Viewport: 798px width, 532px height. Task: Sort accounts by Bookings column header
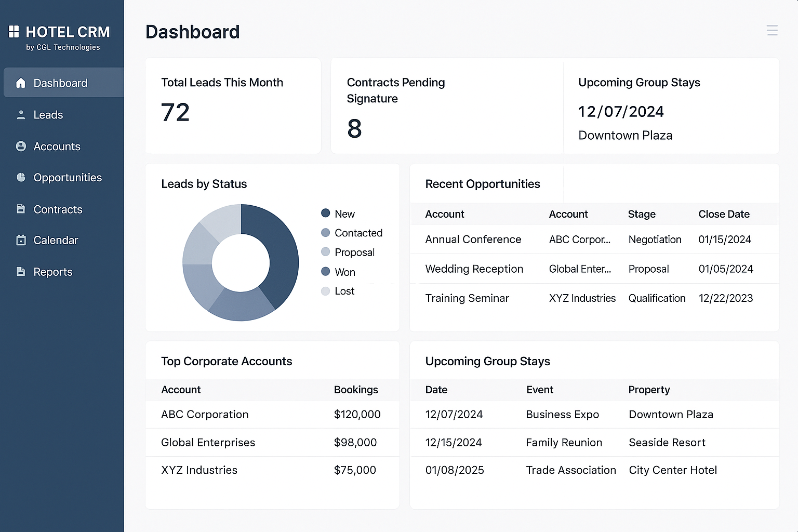356,390
